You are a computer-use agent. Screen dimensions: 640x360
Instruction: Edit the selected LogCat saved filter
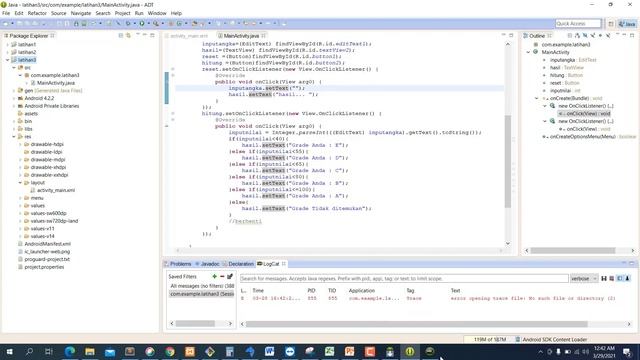[x=230, y=276]
